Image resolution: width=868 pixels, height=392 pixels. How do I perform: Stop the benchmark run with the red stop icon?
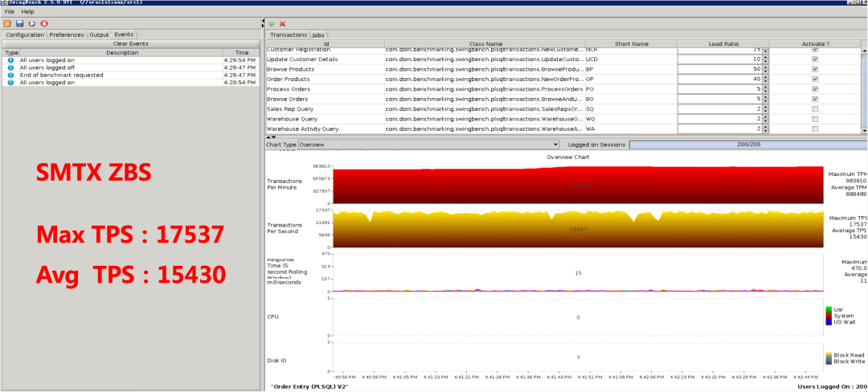(44, 24)
